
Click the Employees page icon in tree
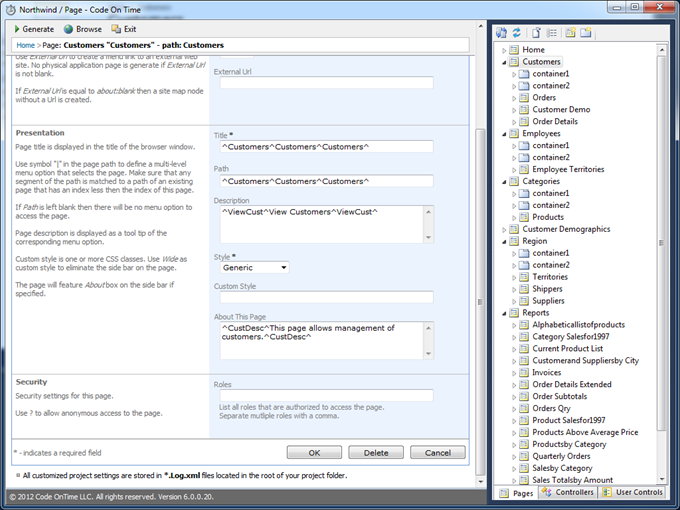(514, 134)
